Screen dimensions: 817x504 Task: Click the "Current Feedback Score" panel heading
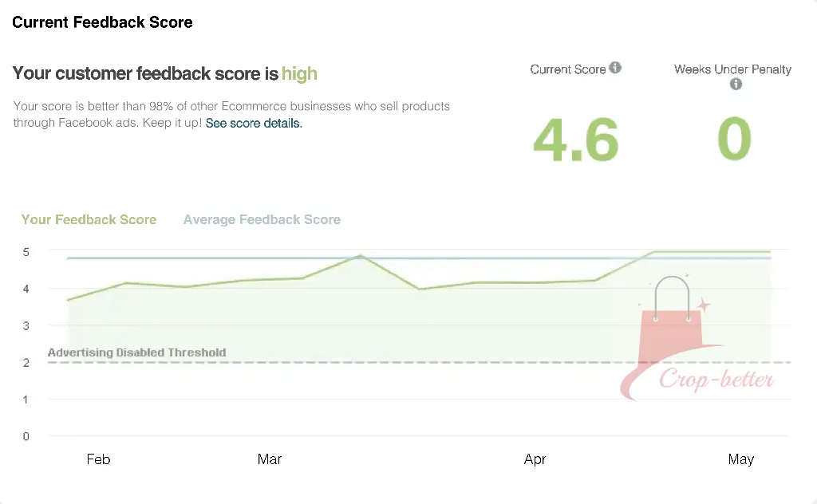[102, 22]
